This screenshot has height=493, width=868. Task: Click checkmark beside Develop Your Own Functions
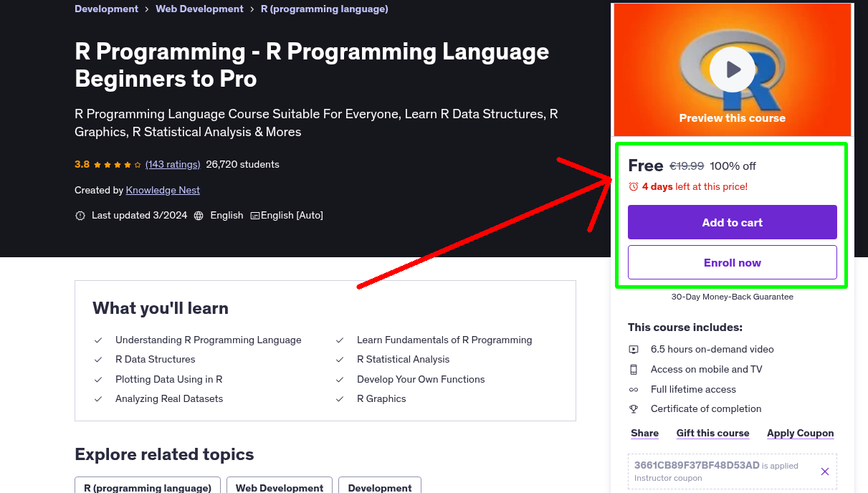point(340,379)
